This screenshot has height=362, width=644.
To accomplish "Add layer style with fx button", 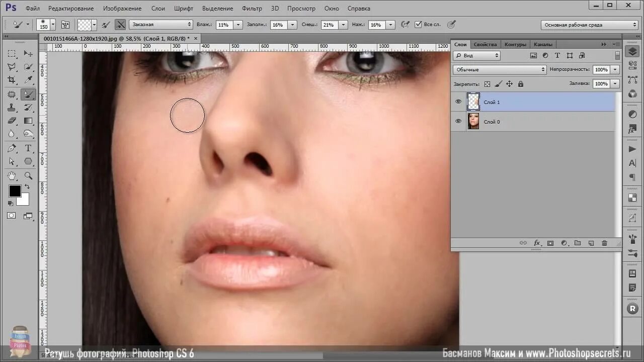I will tap(537, 243).
